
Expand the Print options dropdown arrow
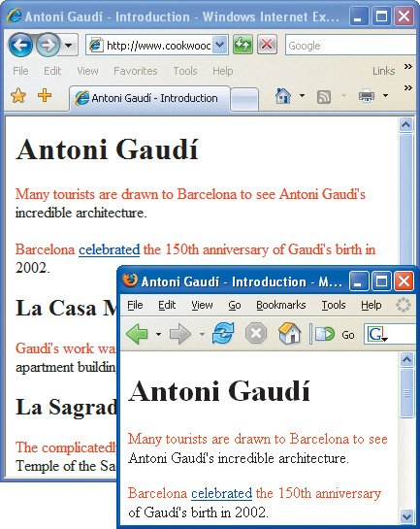[385, 96]
